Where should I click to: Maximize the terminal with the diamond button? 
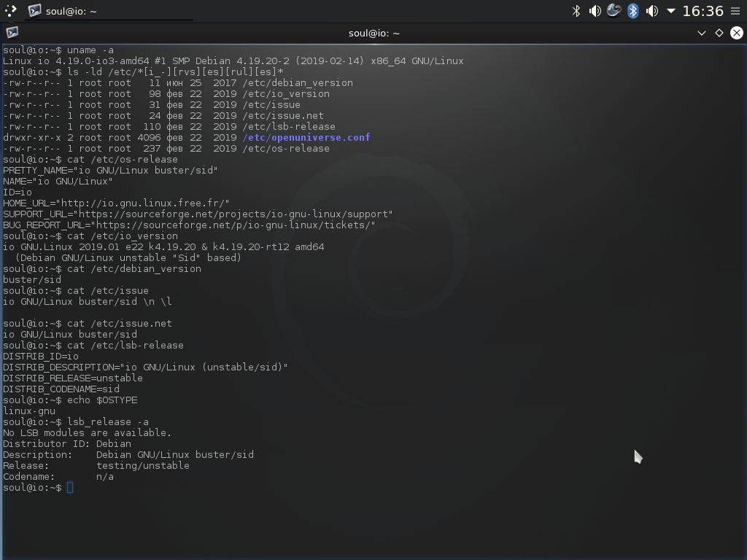click(719, 33)
